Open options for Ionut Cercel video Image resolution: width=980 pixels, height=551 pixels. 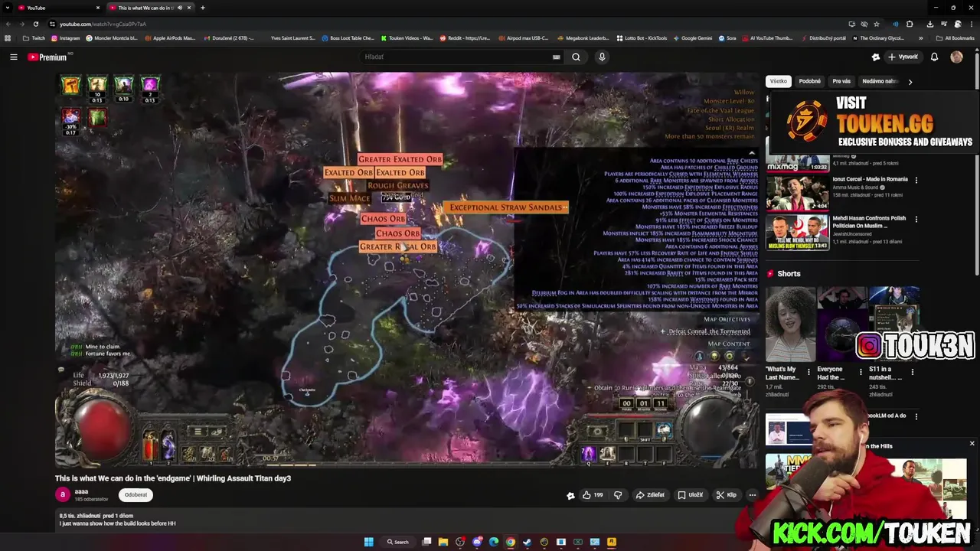click(916, 180)
